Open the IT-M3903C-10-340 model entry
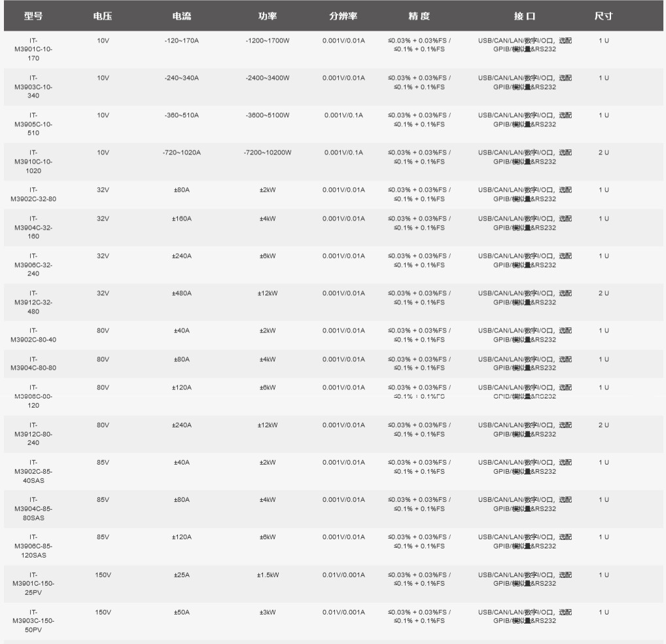 [33, 86]
